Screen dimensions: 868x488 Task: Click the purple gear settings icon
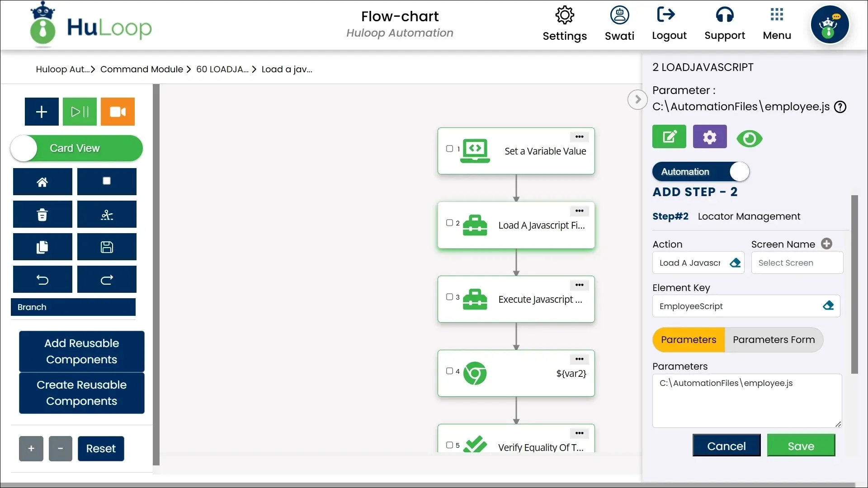pyautogui.click(x=709, y=137)
